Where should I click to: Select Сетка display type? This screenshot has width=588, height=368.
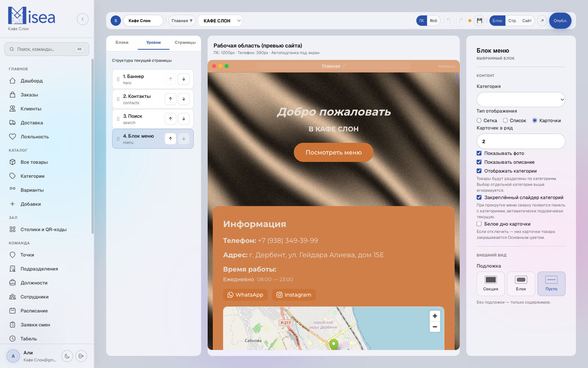pos(479,121)
